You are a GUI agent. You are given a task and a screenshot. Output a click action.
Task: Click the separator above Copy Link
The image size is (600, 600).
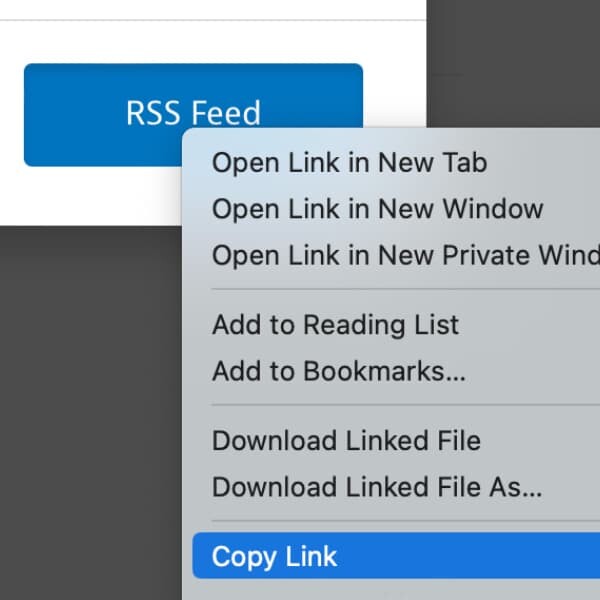coord(400,521)
